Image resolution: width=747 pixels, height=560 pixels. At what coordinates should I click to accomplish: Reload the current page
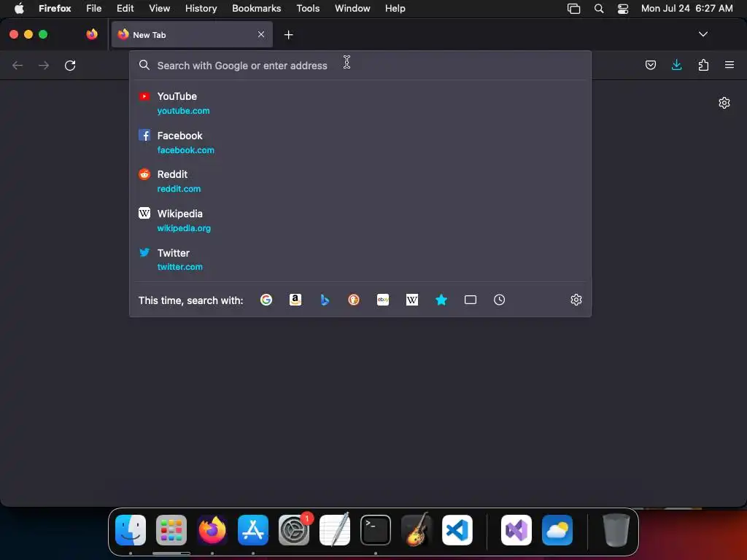(70, 65)
